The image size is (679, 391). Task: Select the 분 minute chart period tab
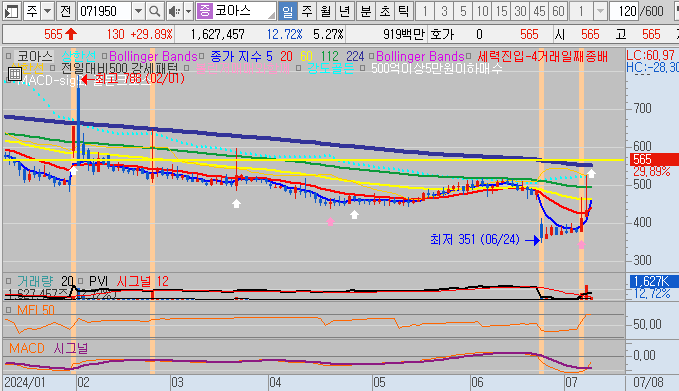point(366,11)
